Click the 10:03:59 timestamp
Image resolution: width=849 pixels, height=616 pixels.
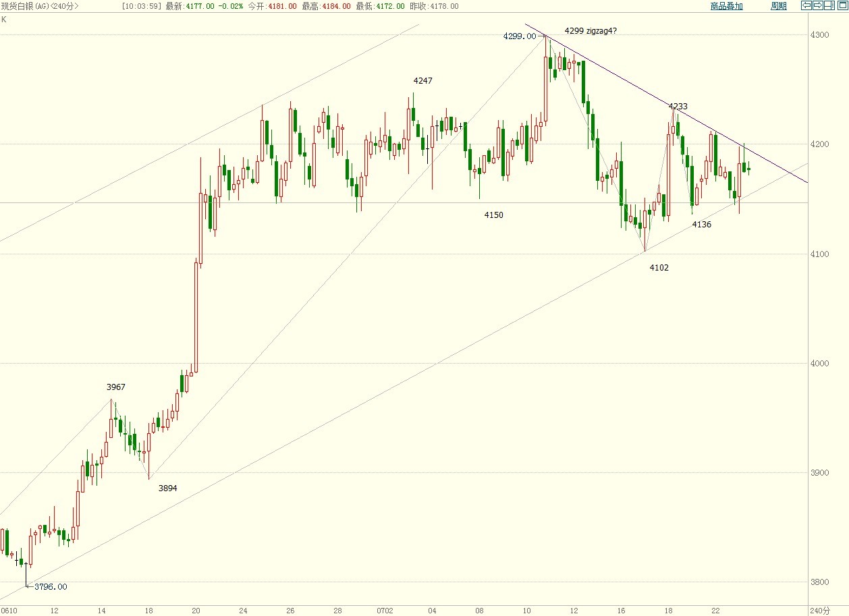pyautogui.click(x=141, y=6)
